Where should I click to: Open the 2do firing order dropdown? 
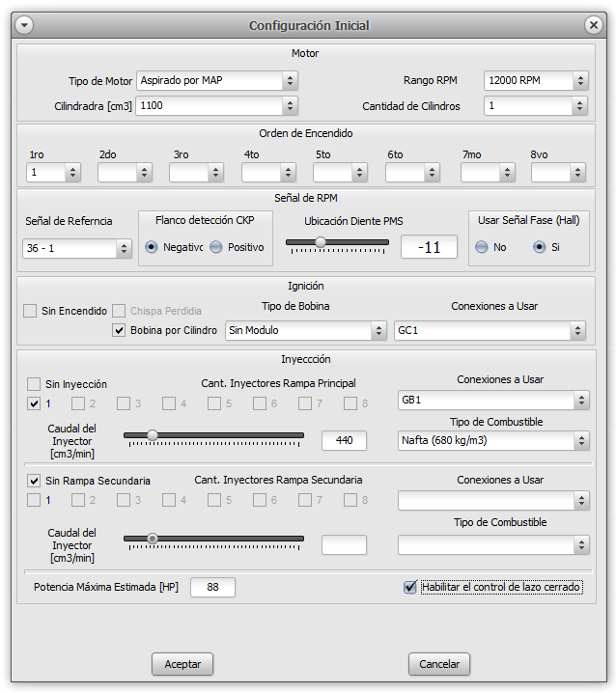pyautogui.click(x=125, y=173)
